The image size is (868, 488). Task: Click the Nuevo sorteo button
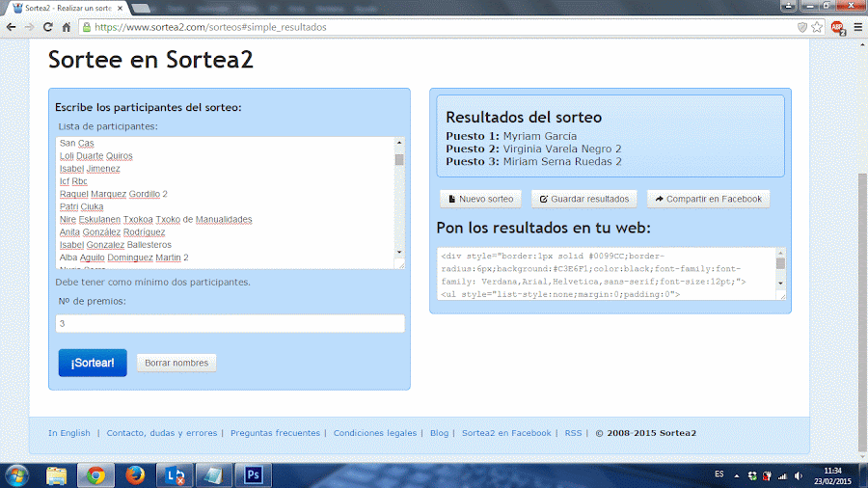click(x=480, y=200)
